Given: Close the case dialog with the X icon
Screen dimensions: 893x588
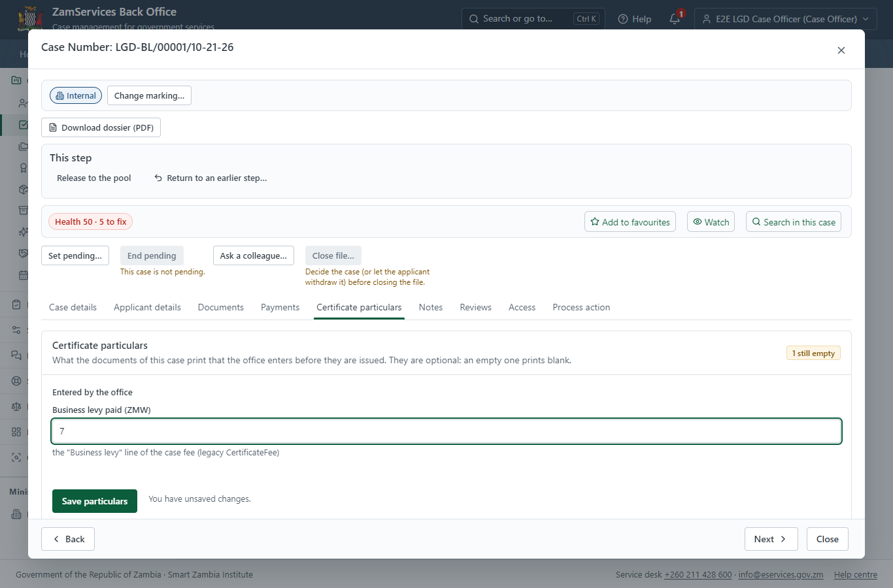Looking at the screenshot, I should pos(841,50).
